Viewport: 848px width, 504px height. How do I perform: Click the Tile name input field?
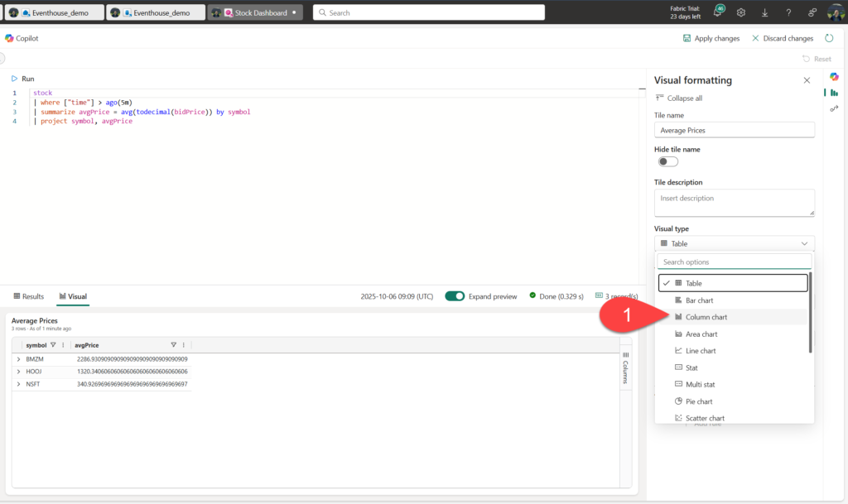click(734, 130)
